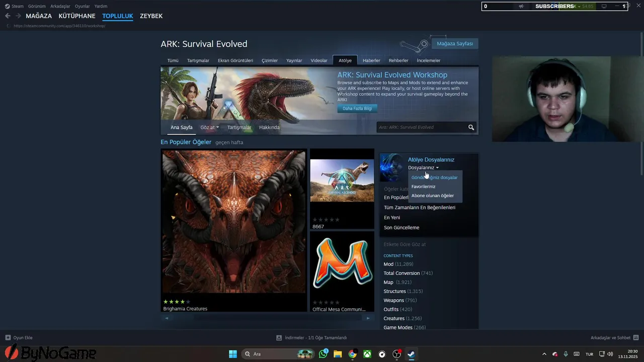The height and width of the screenshot is (362, 644).
Task: Open the Windows Start menu
Action: 233,354
